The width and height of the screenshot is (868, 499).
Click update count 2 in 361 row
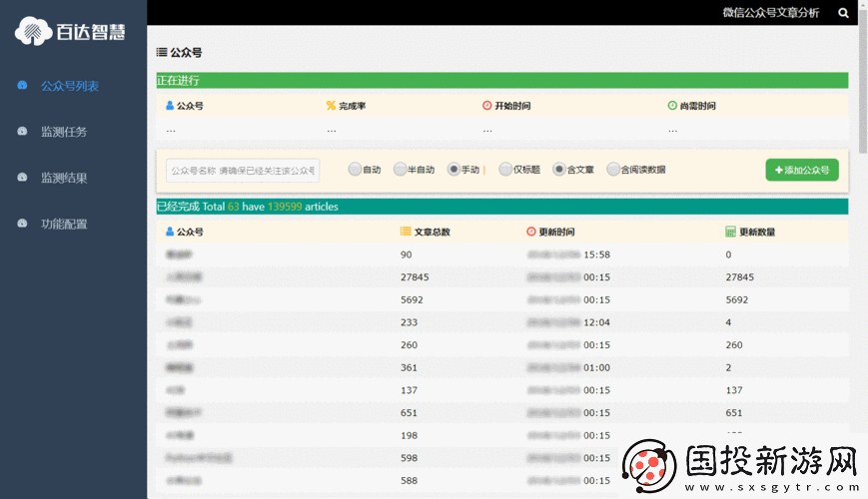728,368
